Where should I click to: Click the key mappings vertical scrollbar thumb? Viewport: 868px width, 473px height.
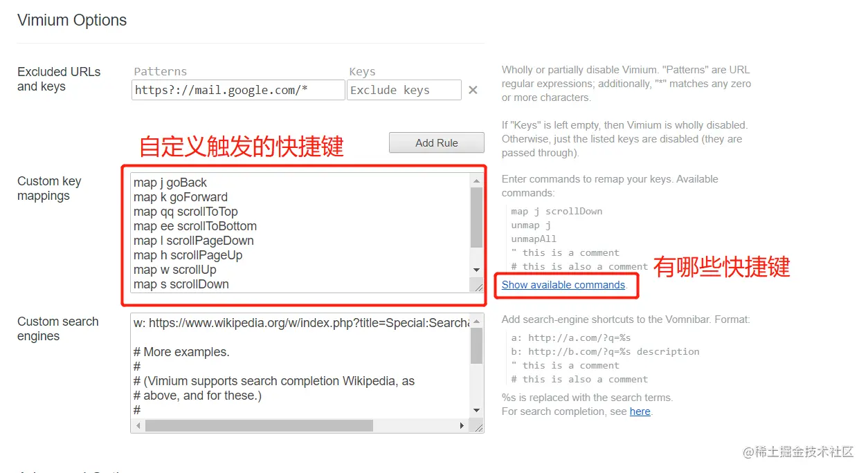(476, 217)
